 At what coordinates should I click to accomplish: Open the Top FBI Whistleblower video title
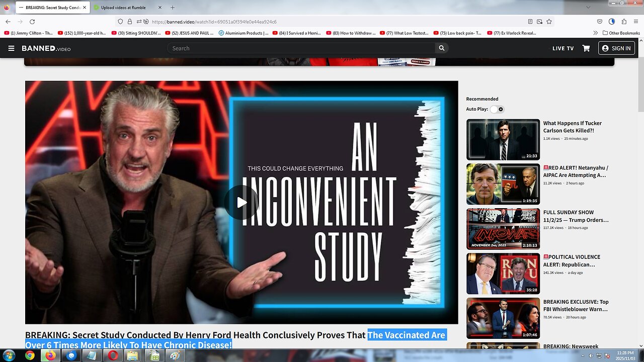[x=576, y=305]
